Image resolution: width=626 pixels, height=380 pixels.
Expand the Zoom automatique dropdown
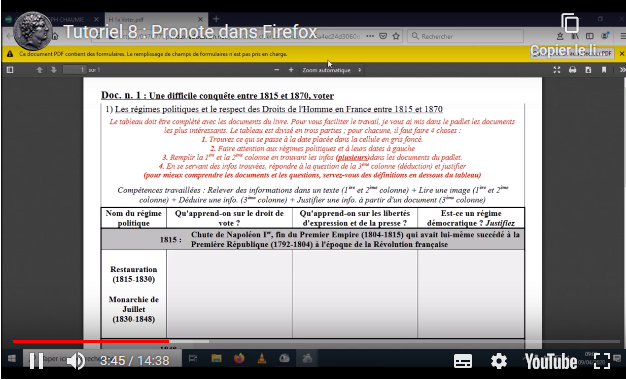tap(332, 70)
